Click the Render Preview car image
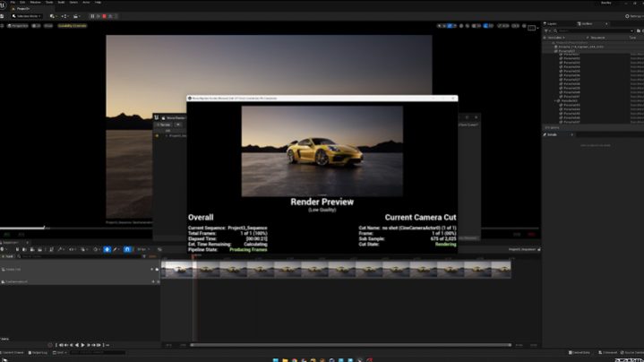This screenshot has height=362, width=644. 322,151
